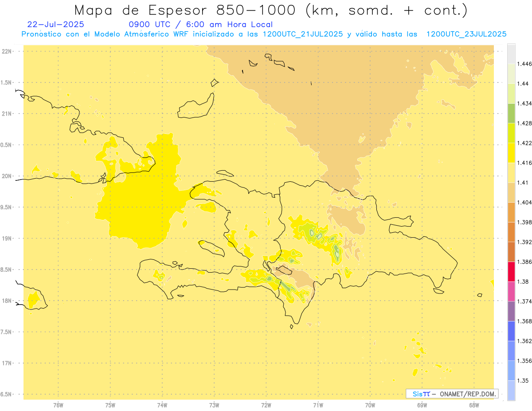Click the green legend swatch between 1.428 and 1.434

(511, 113)
